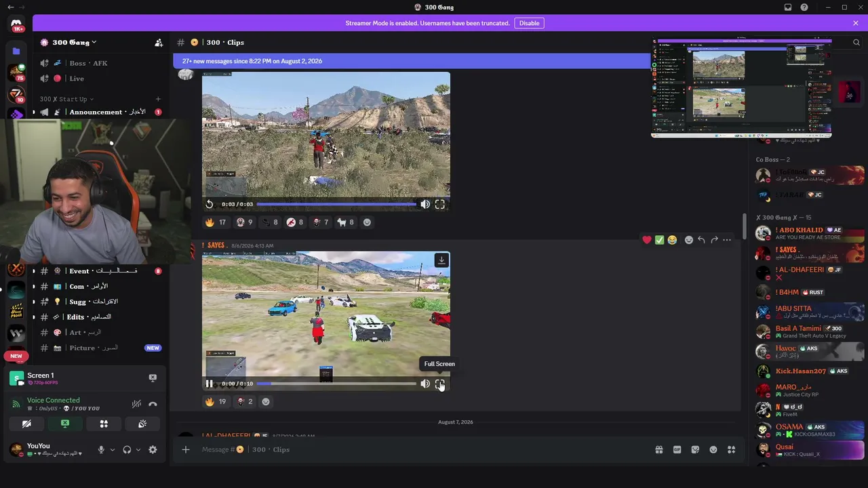The height and width of the screenshot is (488, 868).
Task: Open gift icon in message bar
Action: (x=659, y=449)
